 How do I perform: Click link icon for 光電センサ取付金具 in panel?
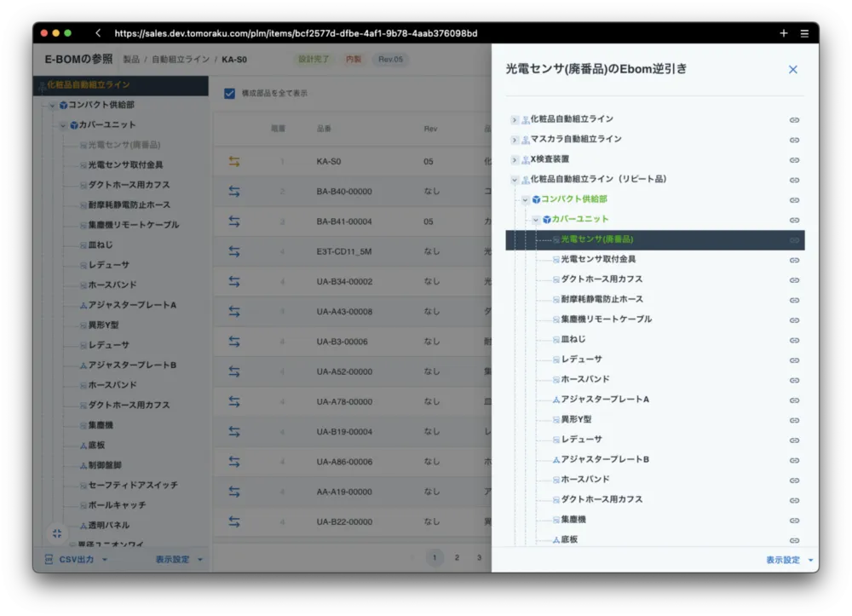click(794, 260)
